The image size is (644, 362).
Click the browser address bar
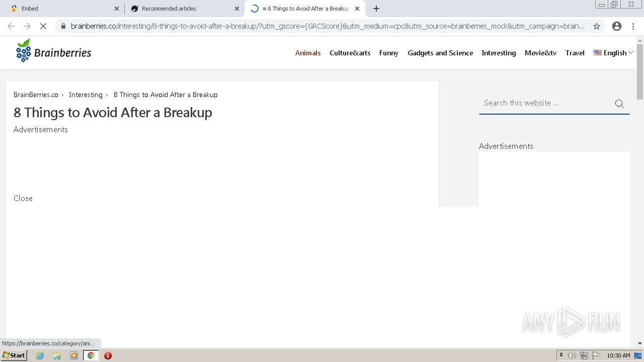click(x=328, y=26)
